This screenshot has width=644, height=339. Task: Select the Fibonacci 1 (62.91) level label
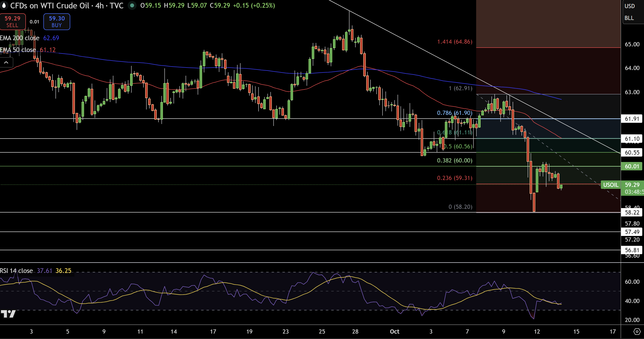pyautogui.click(x=460, y=88)
